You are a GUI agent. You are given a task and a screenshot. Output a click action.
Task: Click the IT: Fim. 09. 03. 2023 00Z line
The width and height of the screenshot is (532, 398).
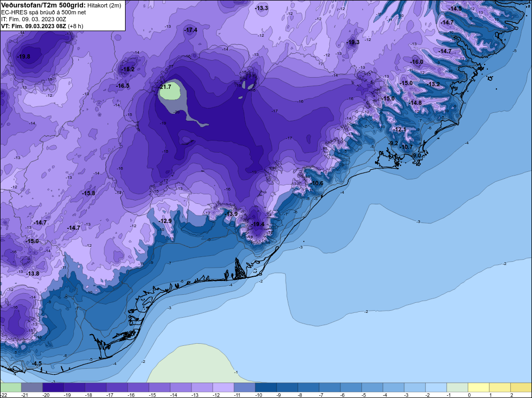[x=34, y=19]
